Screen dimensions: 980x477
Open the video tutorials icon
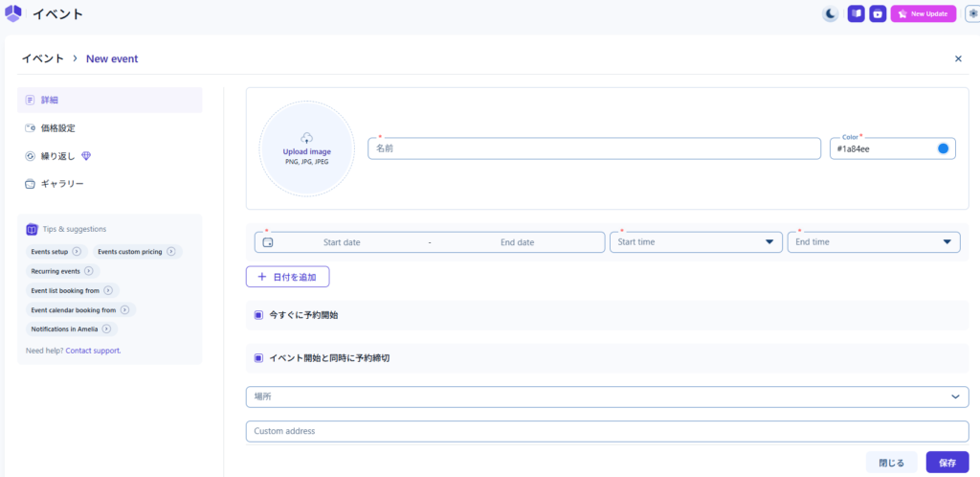tap(878, 13)
